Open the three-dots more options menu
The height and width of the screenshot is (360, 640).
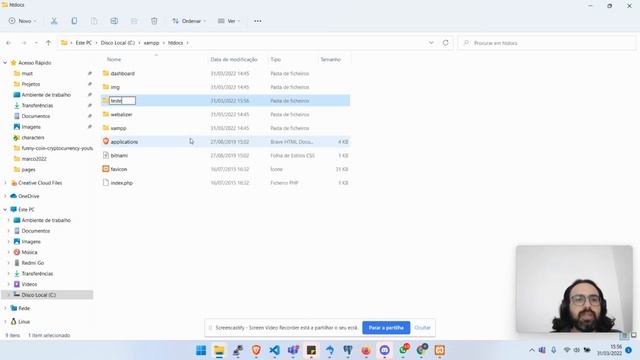pos(258,21)
